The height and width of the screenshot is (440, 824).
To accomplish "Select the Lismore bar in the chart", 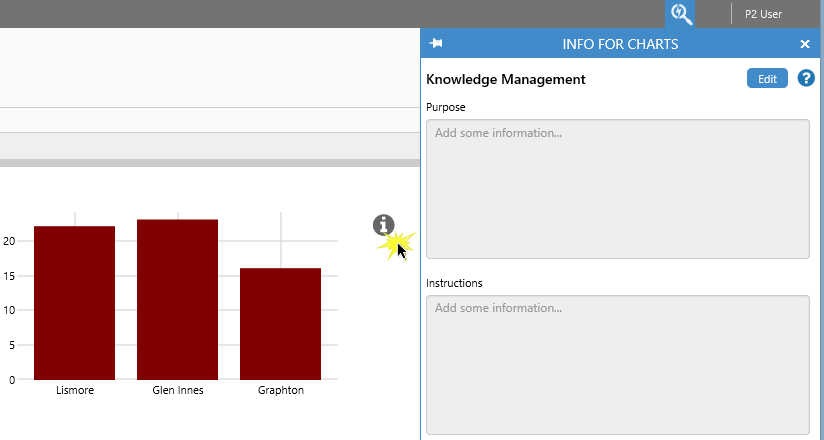I will [x=74, y=303].
